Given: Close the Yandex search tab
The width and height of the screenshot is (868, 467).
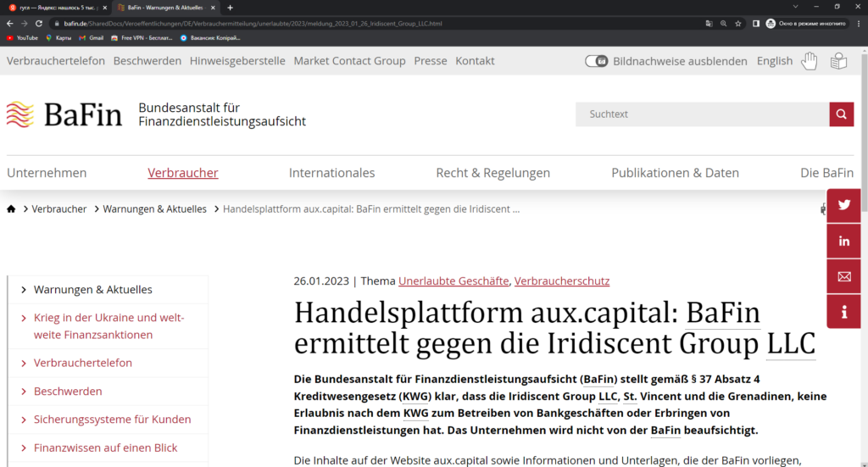Looking at the screenshot, I should (x=104, y=8).
